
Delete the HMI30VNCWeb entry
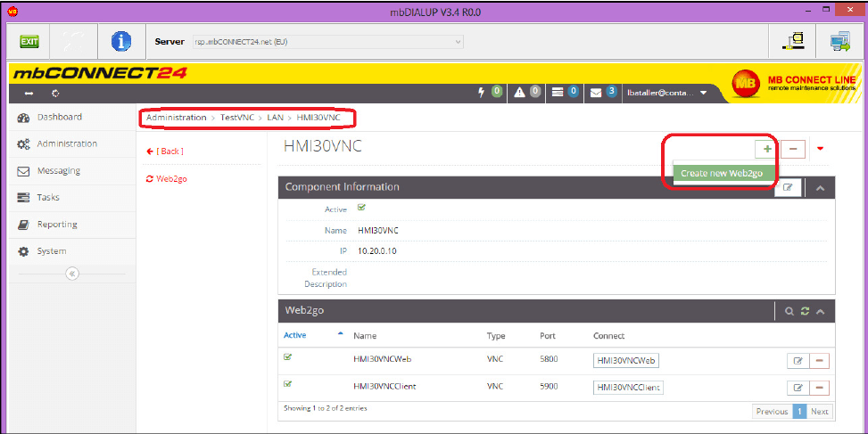(x=819, y=361)
